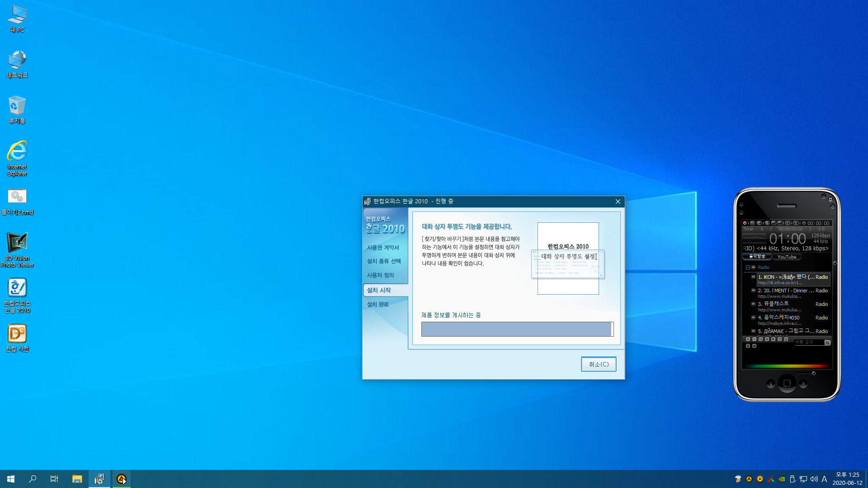Open the 휴지통 recycle bin icon
868x488 pixels.
coord(17,110)
